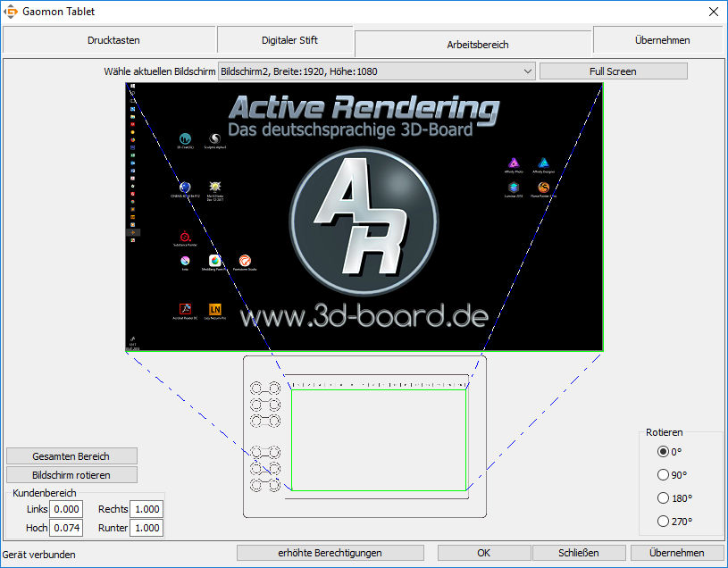The image size is (728, 568).
Task: Click the Full Screen button
Action: click(614, 71)
